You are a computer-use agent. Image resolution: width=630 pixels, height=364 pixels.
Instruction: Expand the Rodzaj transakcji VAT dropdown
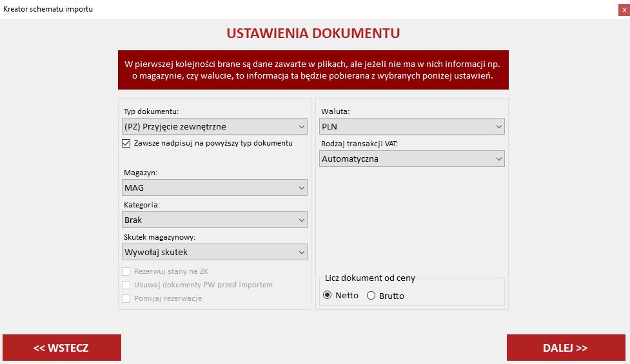tap(412, 158)
